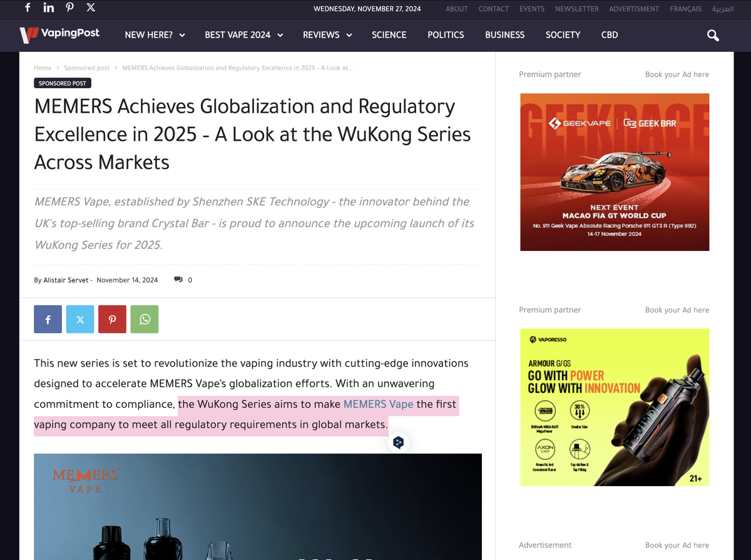Image resolution: width=751 pixels, height=560 pixels.
Task: Open the Facebook page from top bar
Action: pyautogui.click(x=27, y=8)
